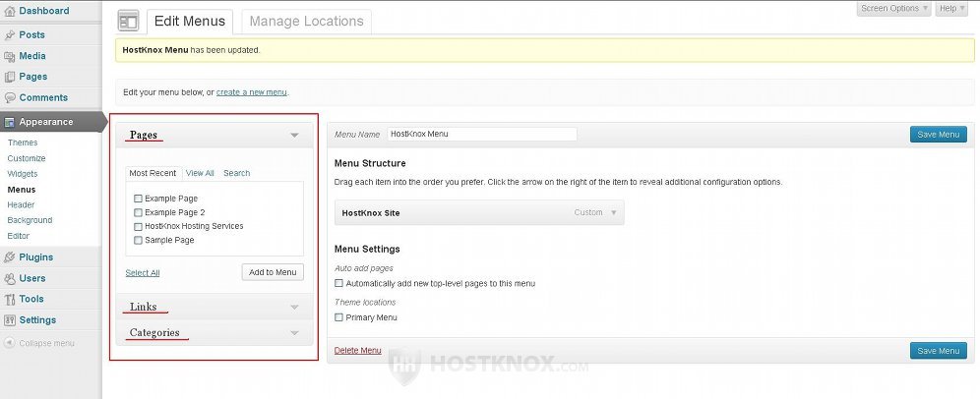Open the Dashboard menu label
Image resolution: width=980 pixels, height=399 pixels.
tap(43, 11)
